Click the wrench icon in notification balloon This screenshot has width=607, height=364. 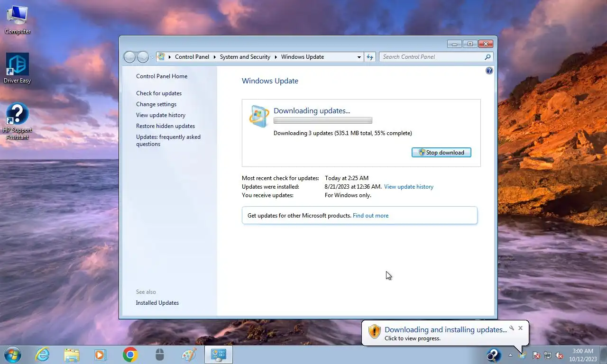[x=512, y=328]
